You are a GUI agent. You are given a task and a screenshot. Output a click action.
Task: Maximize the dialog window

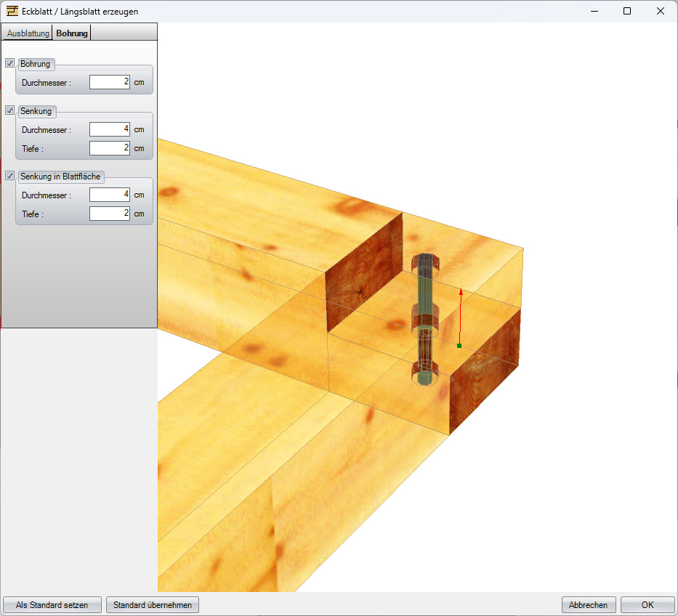[627, 11]
